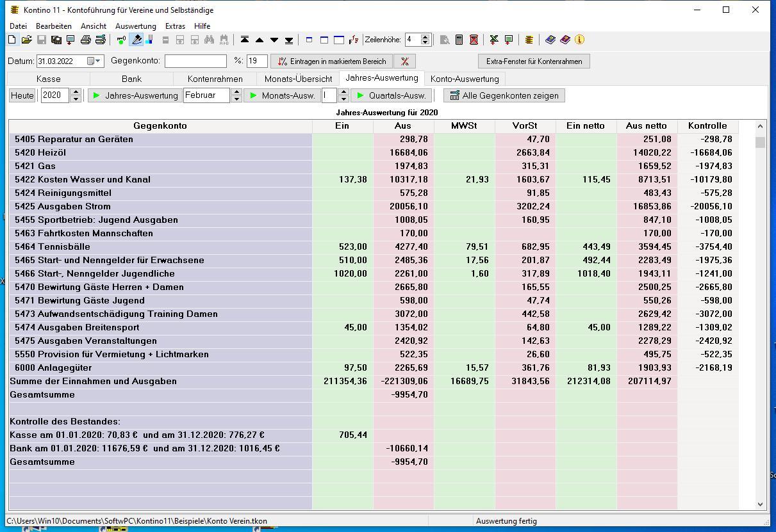Click the Gegenkonto input field
This screenshot has height=532, width=776.
pyautogui.click(x=195, y=61)
